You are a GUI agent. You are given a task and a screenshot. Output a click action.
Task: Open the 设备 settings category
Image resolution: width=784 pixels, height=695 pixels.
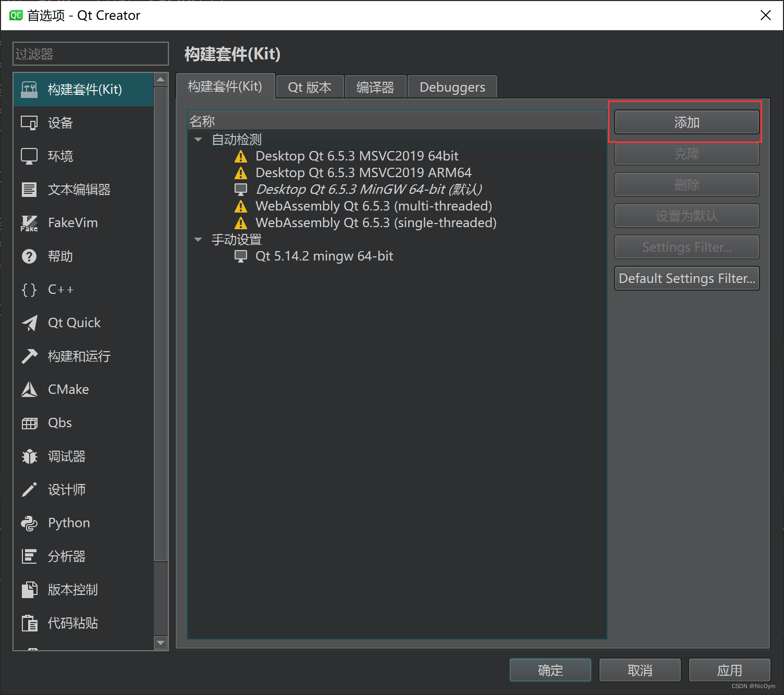click(83, 123)
